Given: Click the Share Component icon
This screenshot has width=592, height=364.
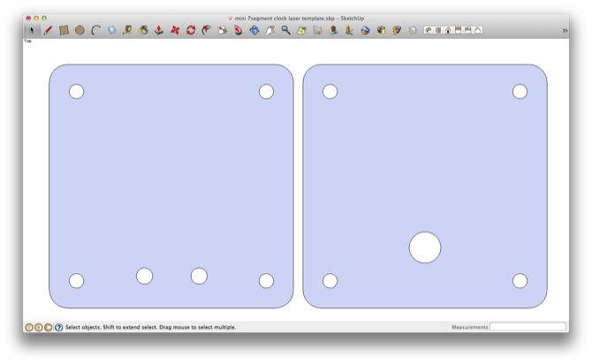Looking at the screenshot, I should [413, 30].
